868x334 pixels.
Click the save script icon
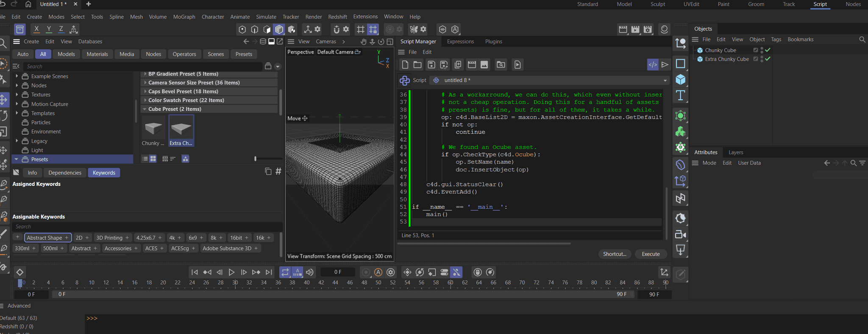tap(431, 65)
